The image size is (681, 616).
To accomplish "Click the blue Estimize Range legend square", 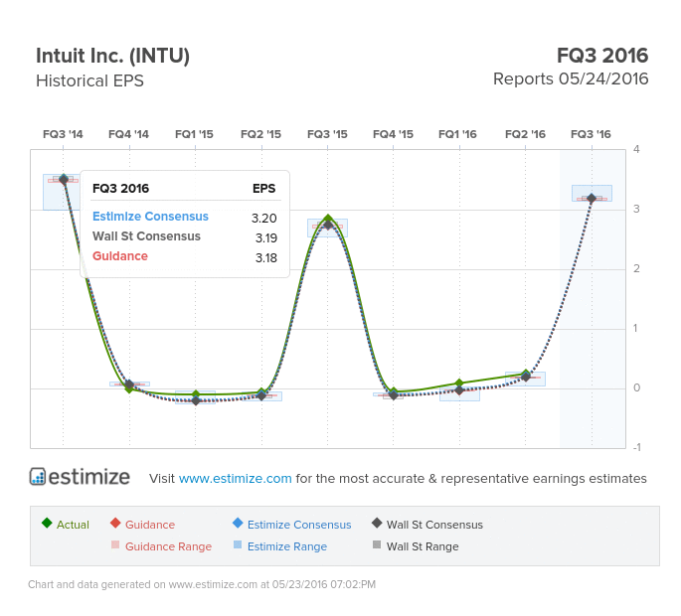I will click(x=238, y=544).
